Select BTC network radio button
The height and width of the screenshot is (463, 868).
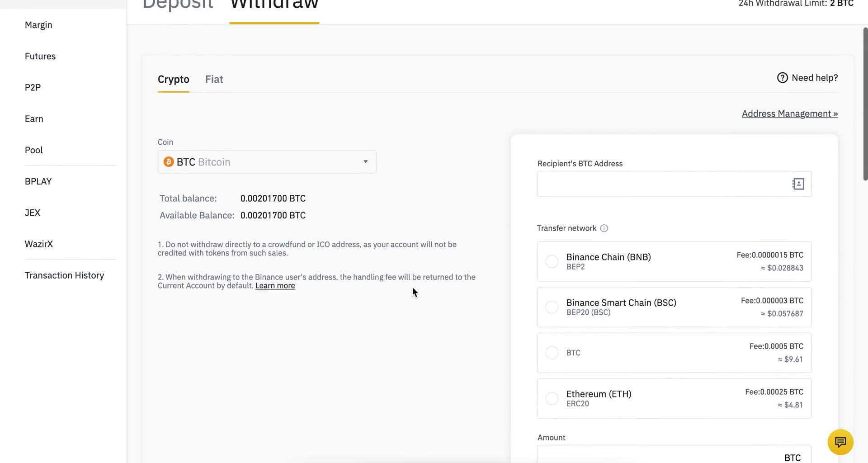552,353
